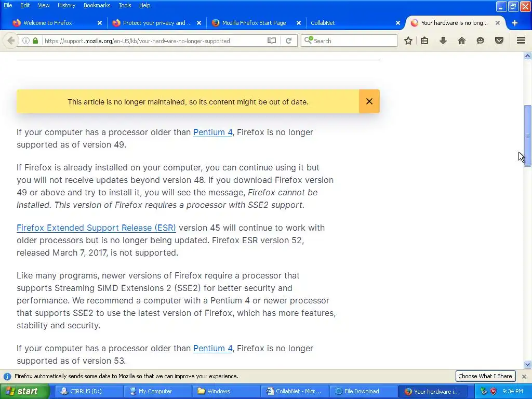The image size is (532, 399).
Task: Close the Your hardware is no longer tab
Action: point(497,23)
